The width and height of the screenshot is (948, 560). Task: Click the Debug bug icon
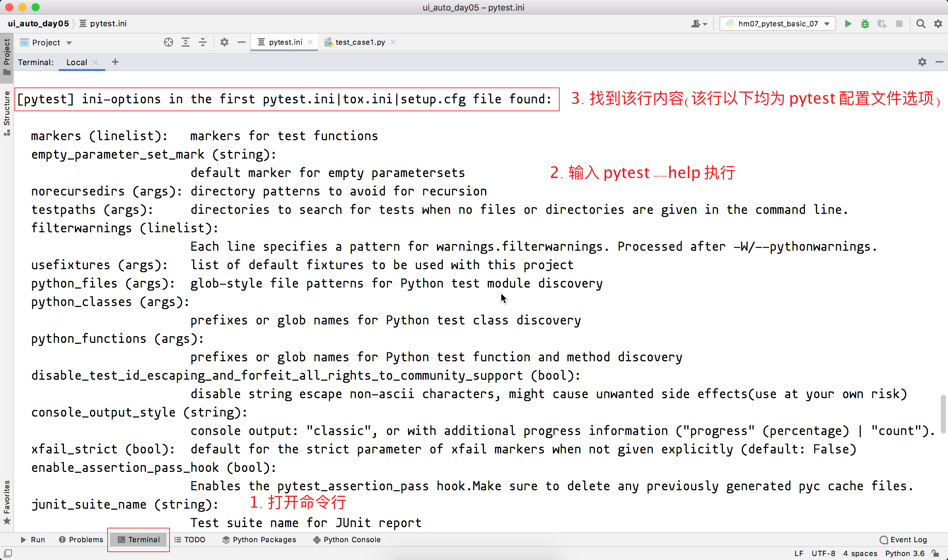[865, 24]
